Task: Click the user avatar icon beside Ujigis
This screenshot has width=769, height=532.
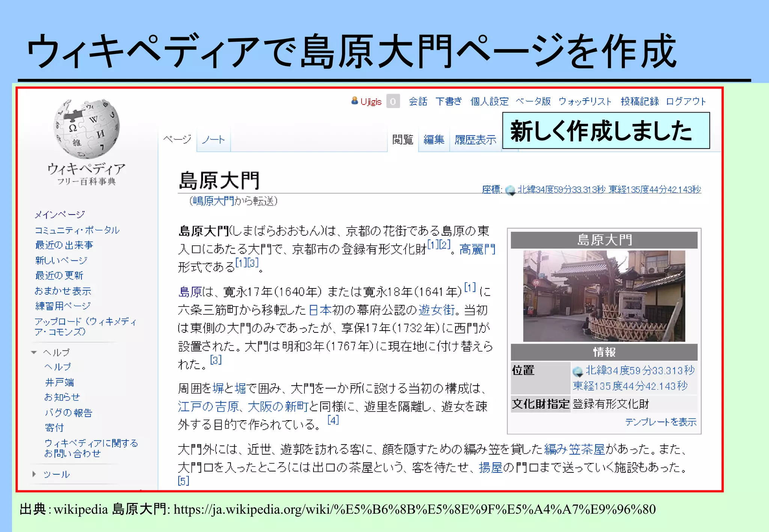Action: tap(354, 101)
